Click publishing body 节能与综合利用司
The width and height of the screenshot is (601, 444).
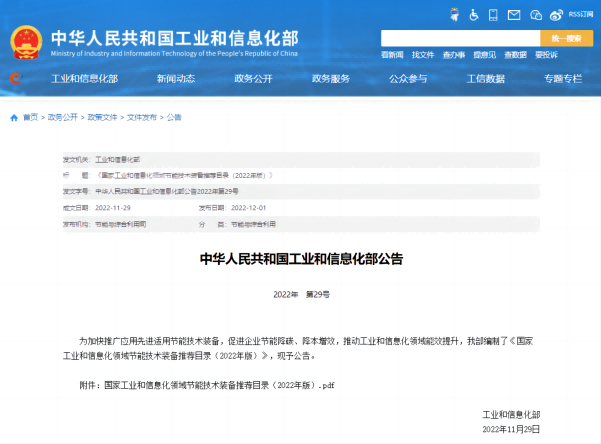pyautogui.click(x=120, y=224)
